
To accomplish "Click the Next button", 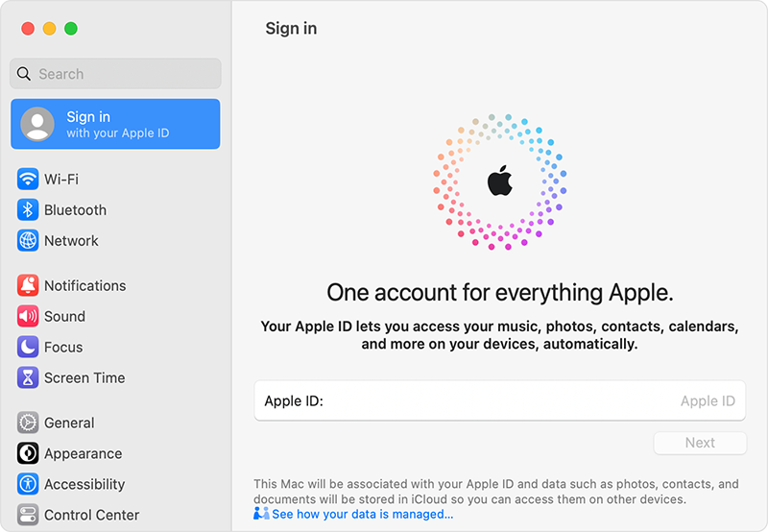I will point(699,443).
